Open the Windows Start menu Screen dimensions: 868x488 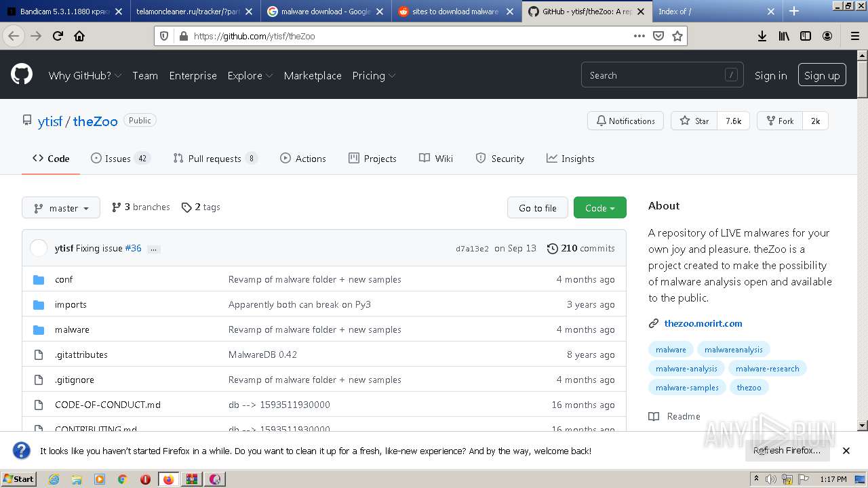[19, 479]
